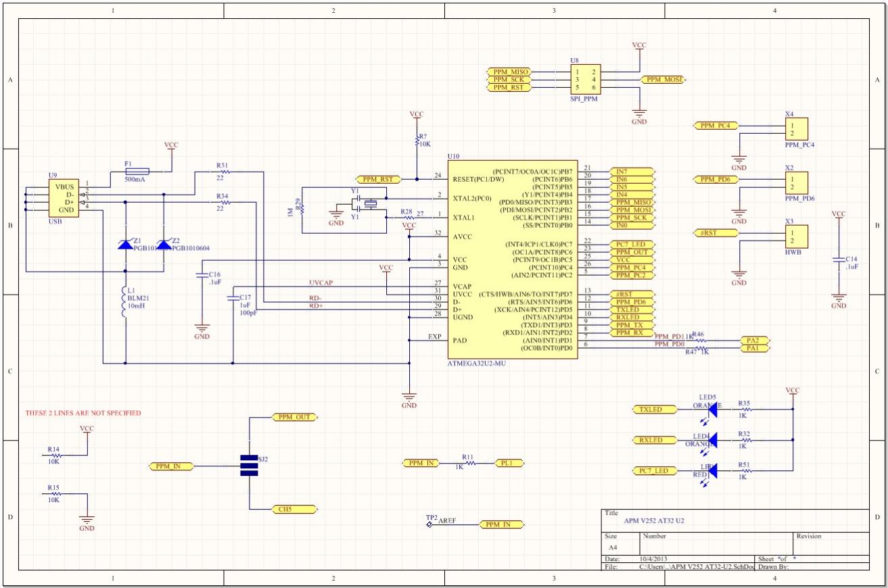The image size is (888, 588).
Task: Select the ATMEGA32U2-MU chip U10
Action: pyautogui.click(x=512, y=260)
